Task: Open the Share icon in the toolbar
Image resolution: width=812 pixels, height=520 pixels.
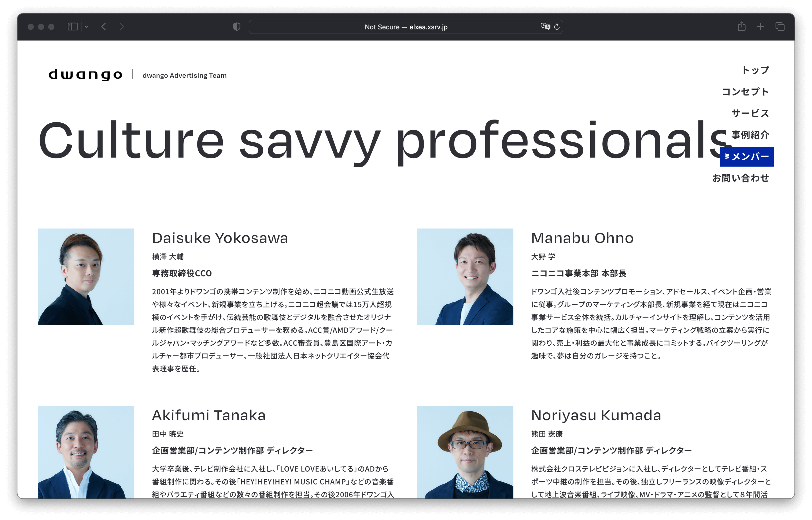Action: [741, 26]
